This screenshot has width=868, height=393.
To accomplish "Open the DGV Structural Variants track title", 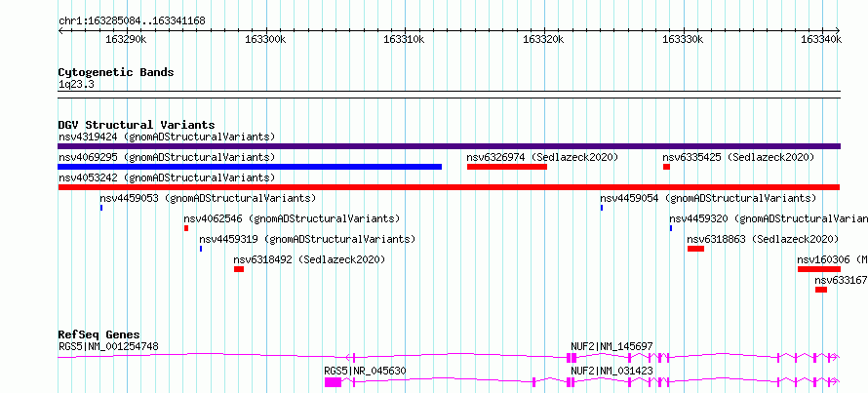I will tap(137, 125).
